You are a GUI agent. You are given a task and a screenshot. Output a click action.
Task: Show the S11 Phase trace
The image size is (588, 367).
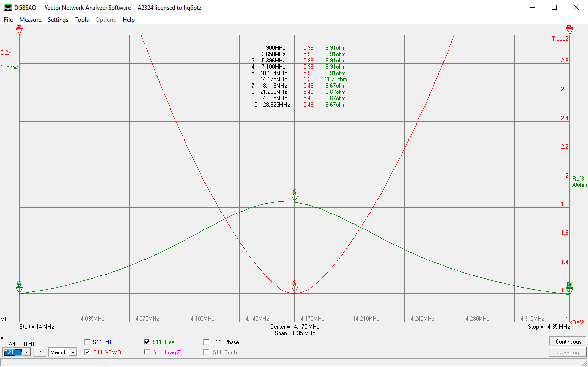tap(207, 342)
